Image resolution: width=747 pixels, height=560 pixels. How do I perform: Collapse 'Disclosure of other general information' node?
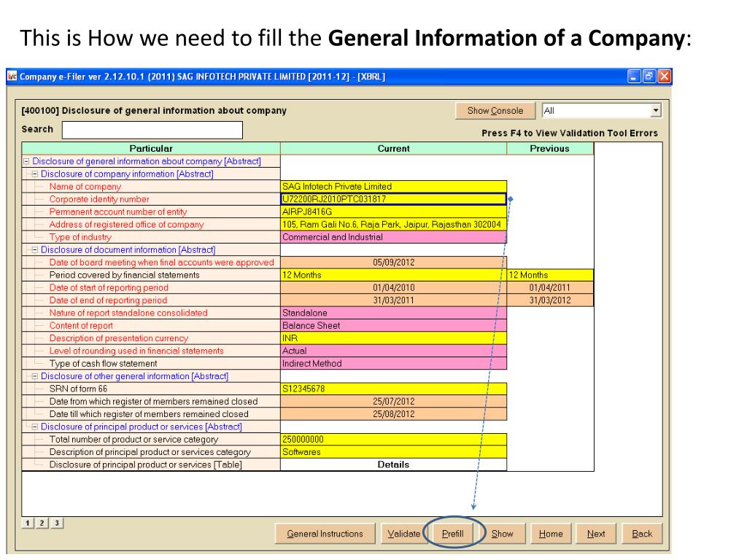[35, 376]
